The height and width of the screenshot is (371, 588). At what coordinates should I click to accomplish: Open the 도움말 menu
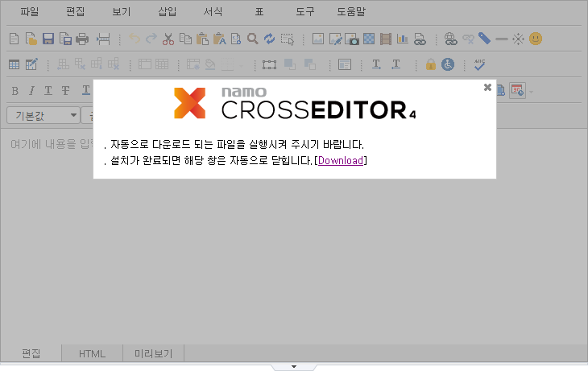(351, 11)
